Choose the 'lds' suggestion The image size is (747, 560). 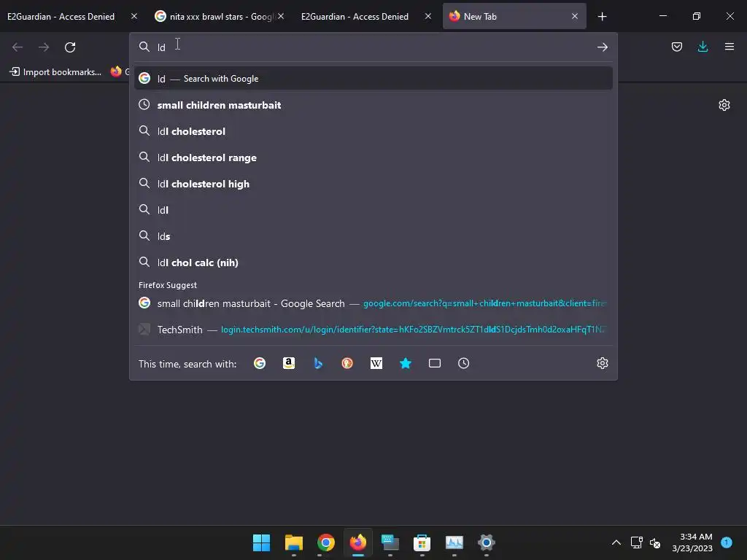point(373,236)
